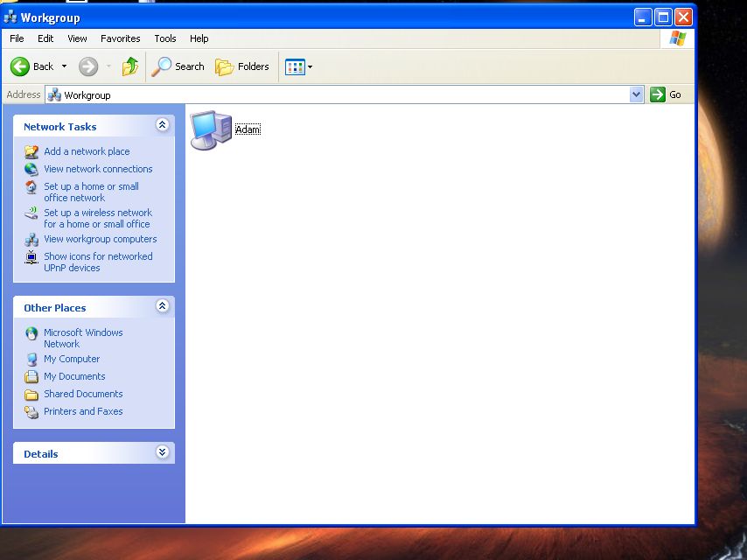The image size is (747, 560).
Task: Open Microsoft Windows Network link
Action: click(83, 339)
